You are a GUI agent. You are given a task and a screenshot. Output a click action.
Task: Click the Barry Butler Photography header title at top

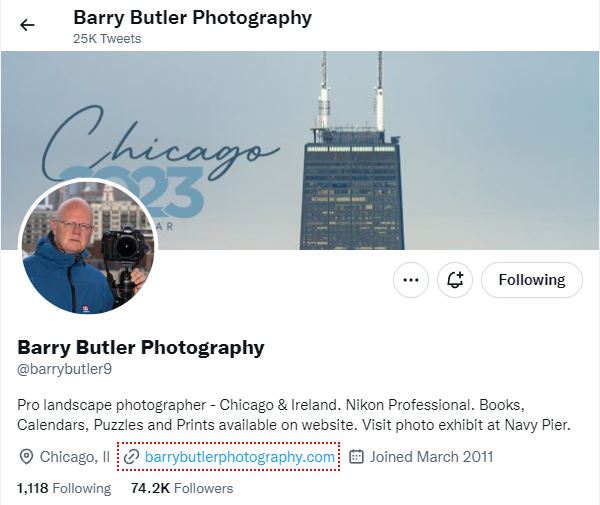click(x=192, y=18)
